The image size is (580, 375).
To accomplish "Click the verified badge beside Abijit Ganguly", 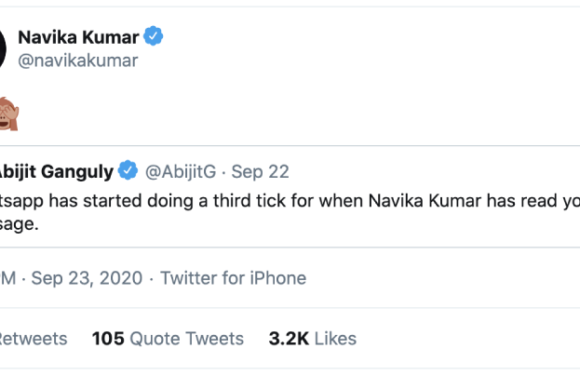I will pos(128,170).
